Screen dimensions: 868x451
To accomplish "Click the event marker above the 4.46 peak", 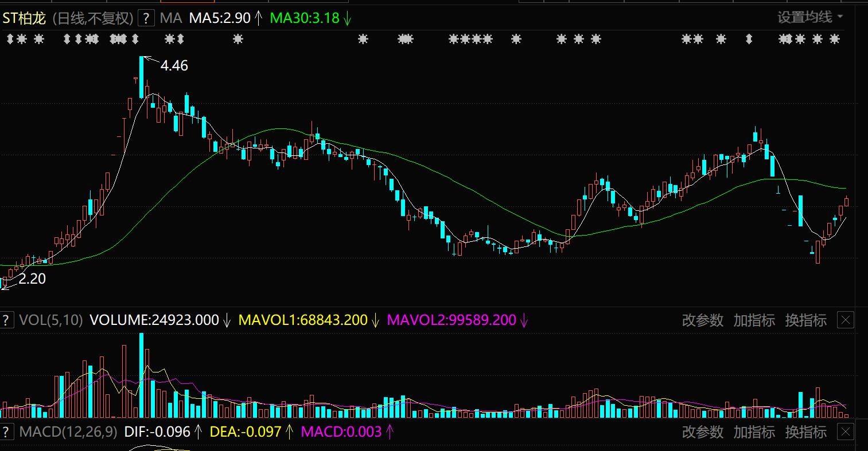I will 135,39.
